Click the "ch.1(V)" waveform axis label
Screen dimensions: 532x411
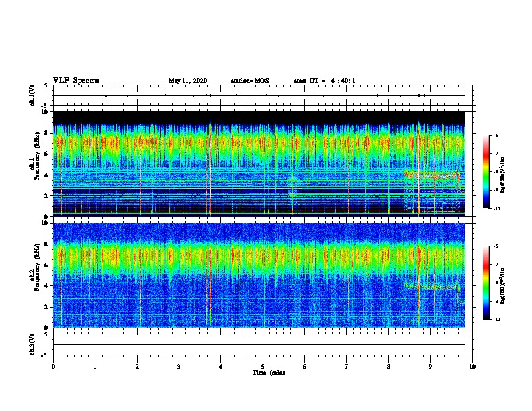point(32,95)
